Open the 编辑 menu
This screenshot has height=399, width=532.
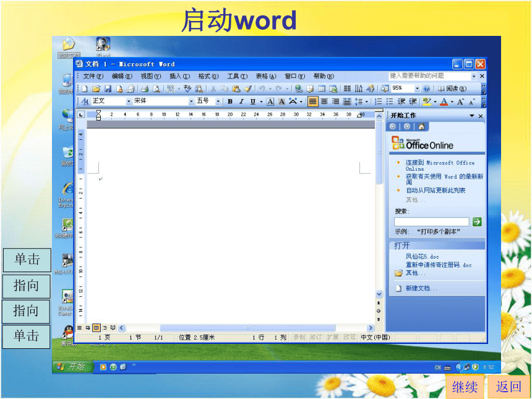[x=122, y=76]
